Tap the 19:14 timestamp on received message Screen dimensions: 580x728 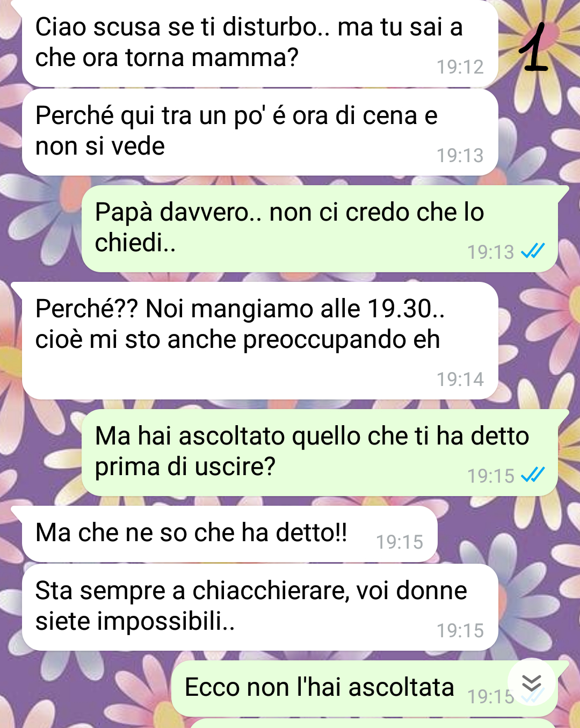point(460,380)
